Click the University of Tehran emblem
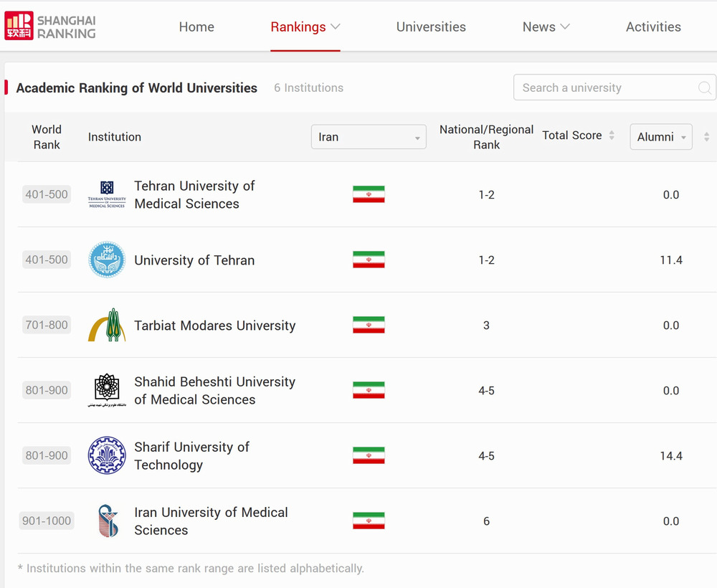The width and height of the screenshot is (717, 588). click(x=107, y=260)
